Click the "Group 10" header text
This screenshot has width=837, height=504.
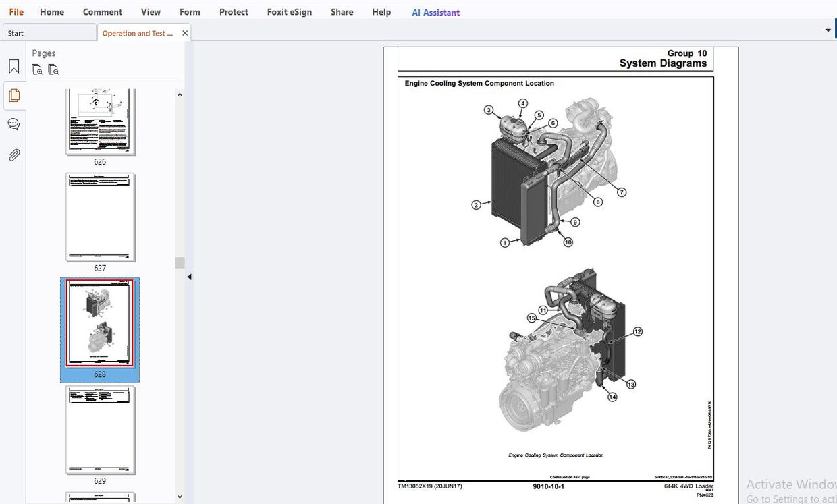coord(687,53)
